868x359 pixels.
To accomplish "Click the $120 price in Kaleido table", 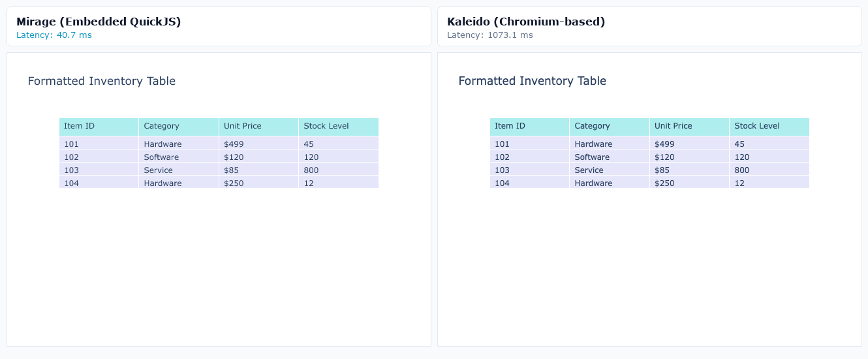I will (x=689, y=156).
